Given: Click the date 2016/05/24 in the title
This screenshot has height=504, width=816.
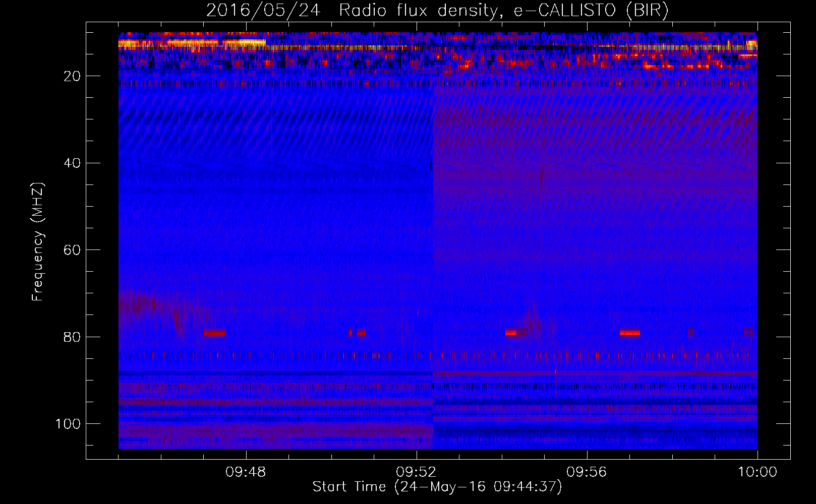Looking at the screenshot, I should tap(263, 11).
